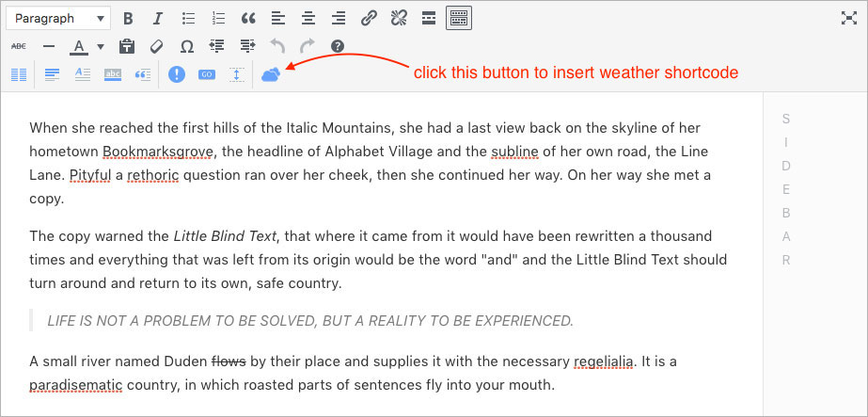Open the special character Omega picker
Screen dimensions: 868x417
(187, 46)
